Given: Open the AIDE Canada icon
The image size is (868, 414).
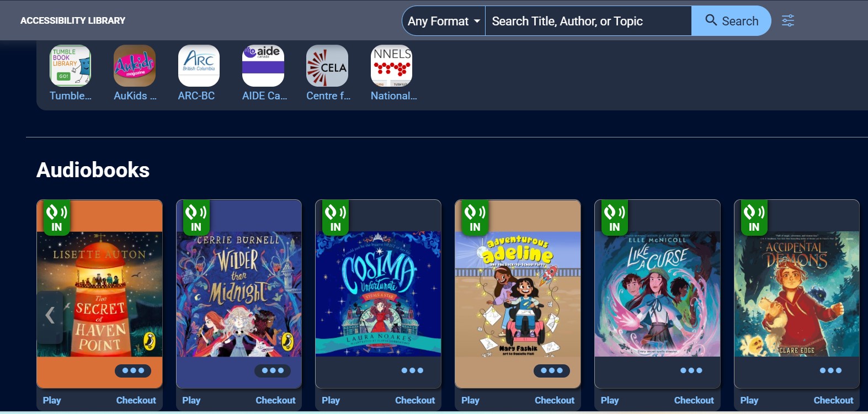Looking at the screenshot, I should pyautogui.click(x=263, y=66).
